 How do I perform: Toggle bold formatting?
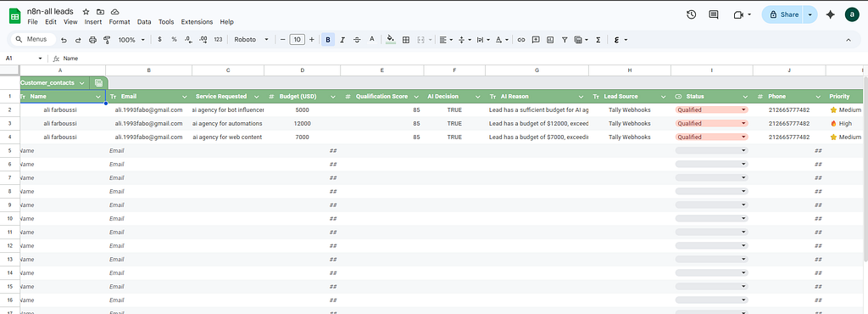point(328,40)
